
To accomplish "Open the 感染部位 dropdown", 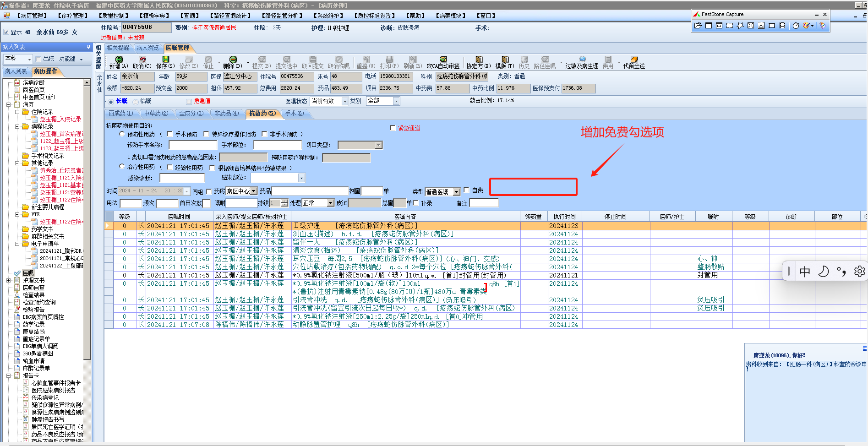I will click(x=301, y=178).
